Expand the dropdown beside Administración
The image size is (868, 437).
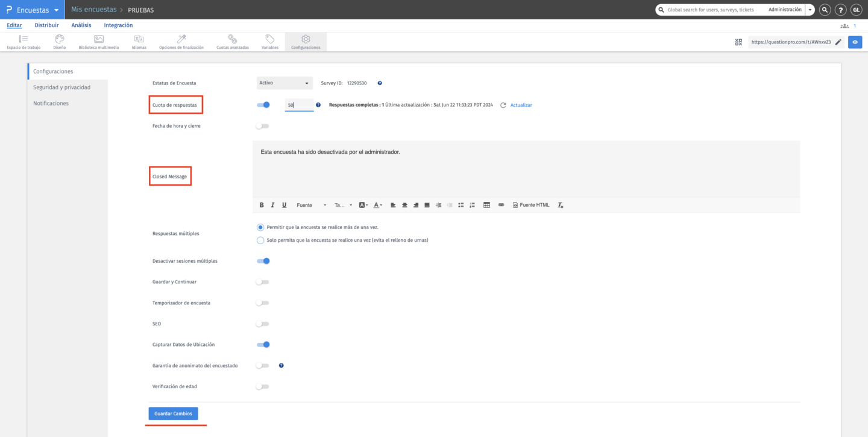[x=810, y=10]
